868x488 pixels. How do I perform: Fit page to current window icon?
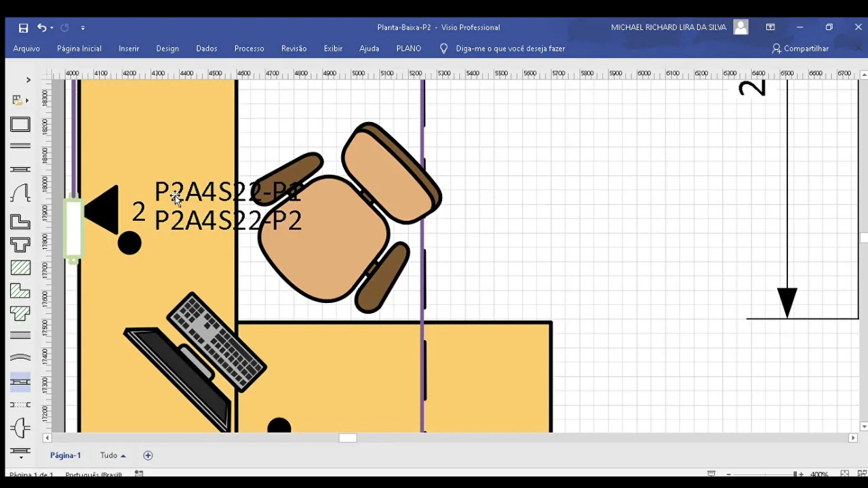click(x=844, y=474)
